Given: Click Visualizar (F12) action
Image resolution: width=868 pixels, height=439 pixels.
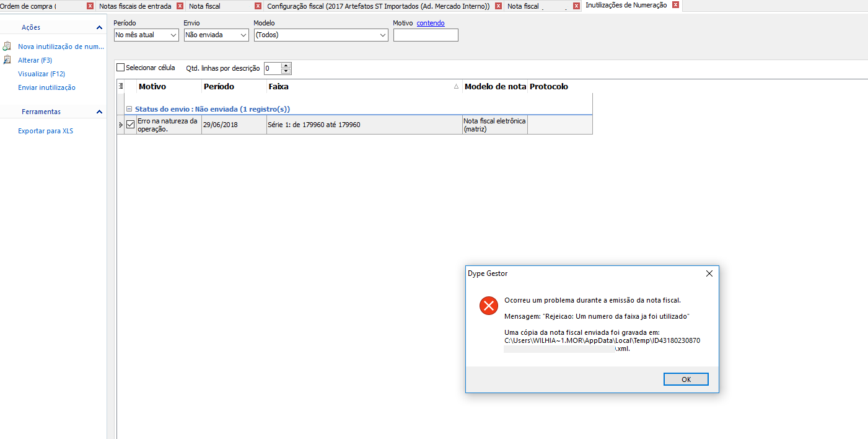Looking at the screenshot, I should 42,74.
